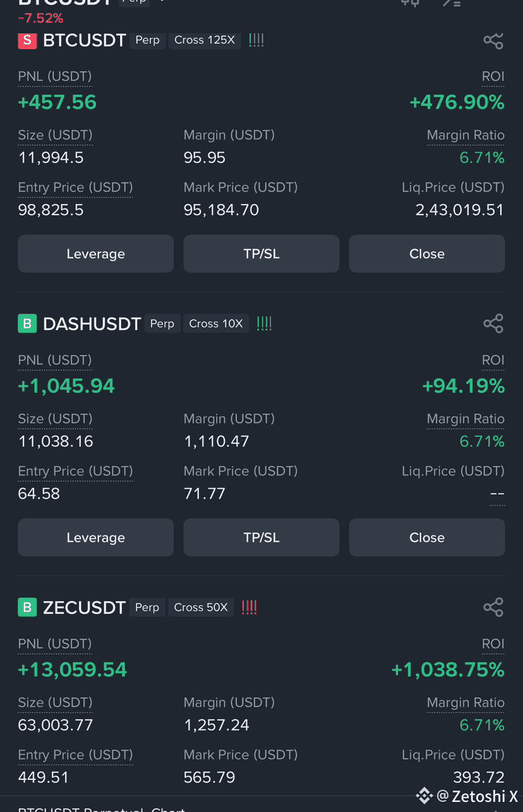Set TP/SL for the BTCUSDT position

[x=261, y=254]
